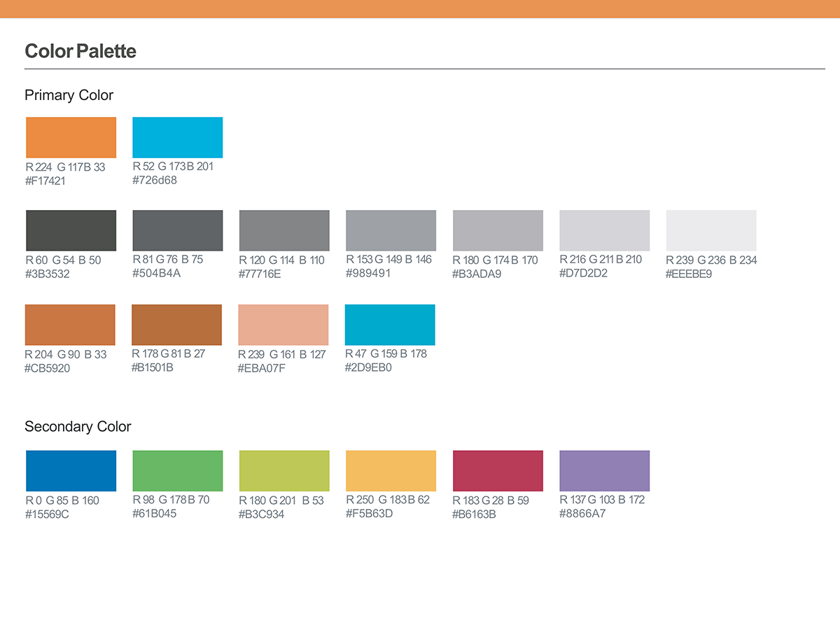This screenshot has height=630, width=840.
Task: Choose the gray swatch labeled #504B4A
Action: click(x=178, y=230)
